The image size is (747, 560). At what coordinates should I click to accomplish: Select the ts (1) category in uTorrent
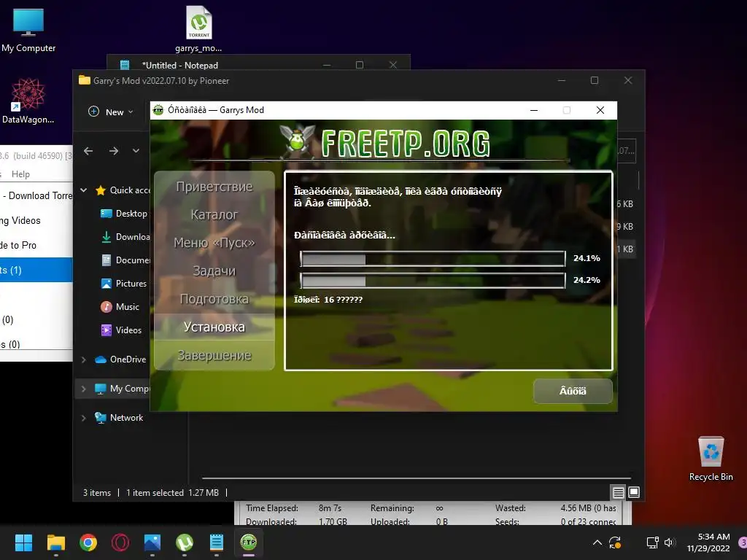tap(36, 270)
